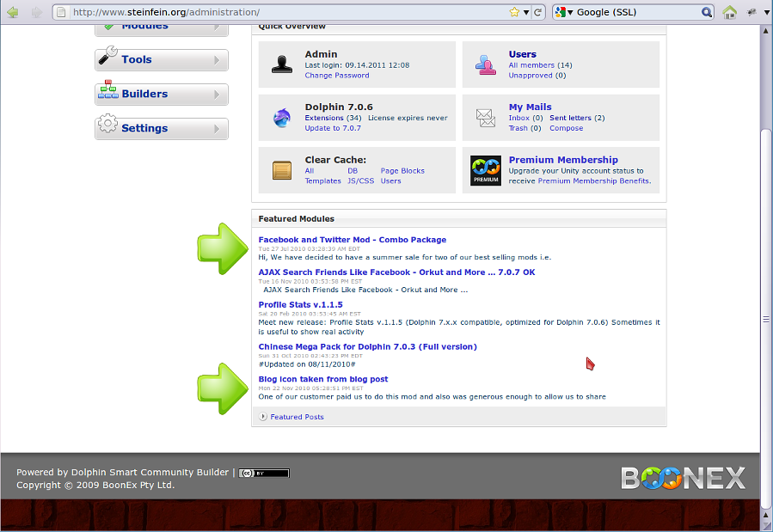The width and height of the screenshot is (773, 532).
Task: Clear Templates cache link
Action: pos(323,180)
